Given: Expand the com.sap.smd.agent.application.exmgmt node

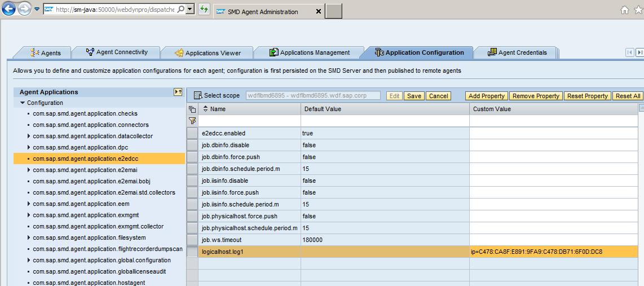Looking at the screenshot, I should pos(28,215).
